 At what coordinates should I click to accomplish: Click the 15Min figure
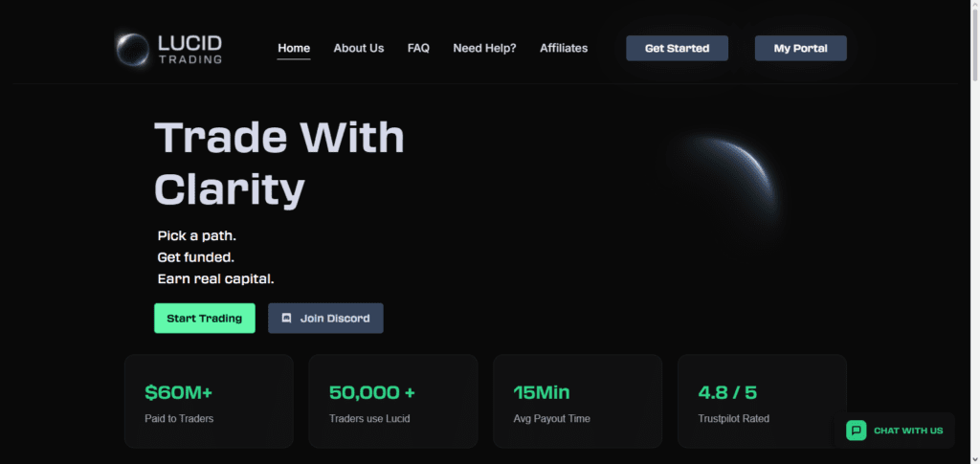(542, 392)
